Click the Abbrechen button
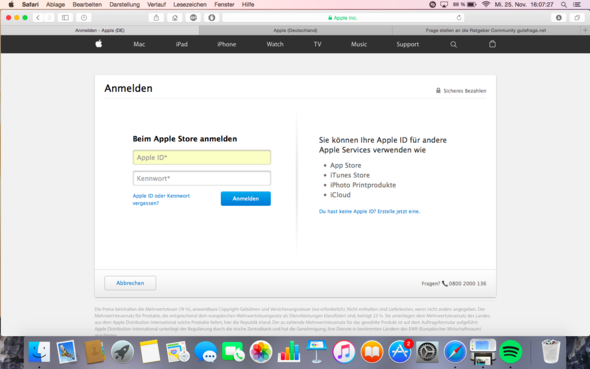This screenshot has width=590, height=369. coord(130,283)
